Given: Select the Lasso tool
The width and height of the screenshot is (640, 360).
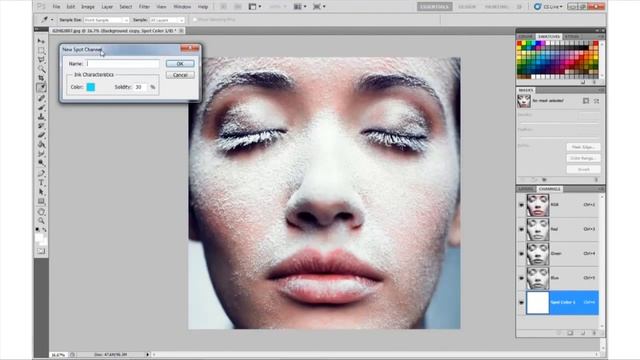Looking at the screenshot, I should (41, 60).
